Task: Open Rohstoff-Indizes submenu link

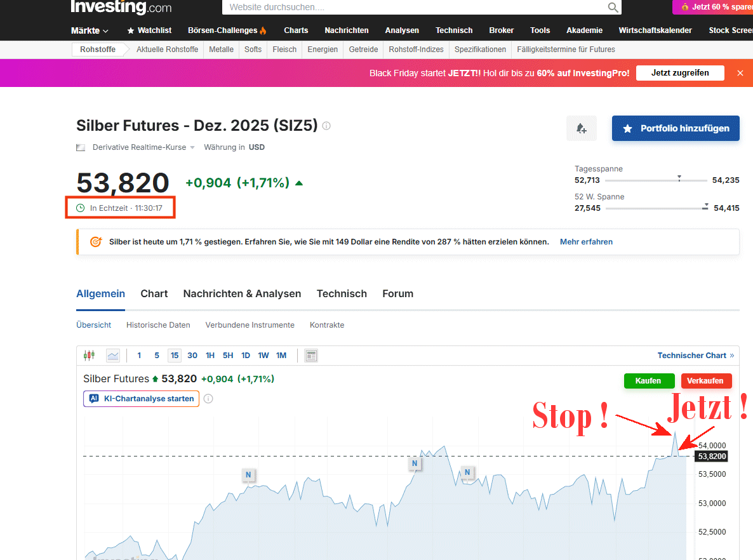Action: coord(416,50)
